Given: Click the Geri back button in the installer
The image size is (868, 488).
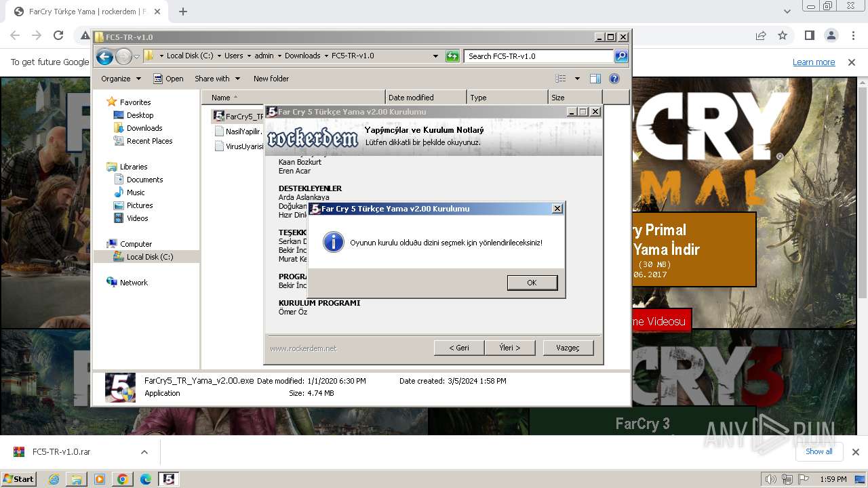Looking at the screenshot, I should (x=459, y=348).
